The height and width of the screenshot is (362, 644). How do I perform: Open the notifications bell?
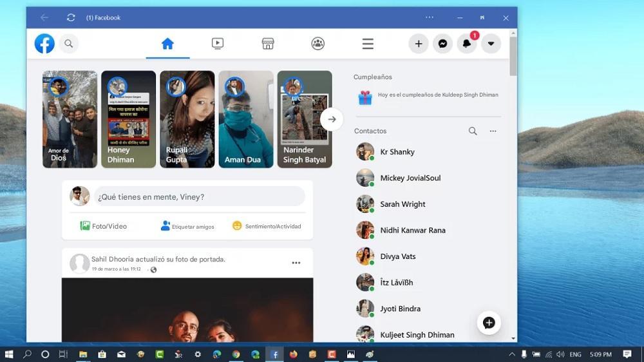[467, 44]
